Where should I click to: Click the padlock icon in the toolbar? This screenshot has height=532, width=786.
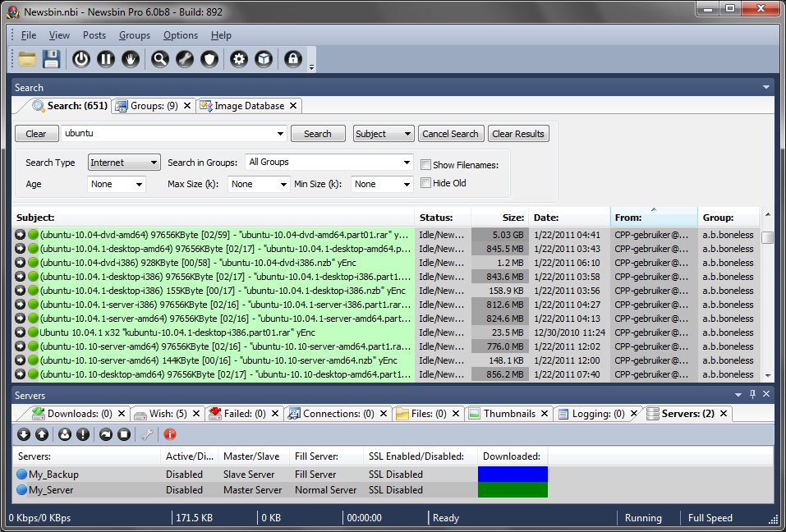(x=292, y=59)
